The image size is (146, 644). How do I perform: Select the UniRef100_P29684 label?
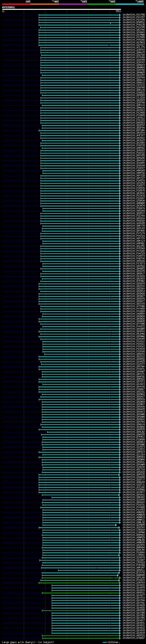tap(133, 439)
